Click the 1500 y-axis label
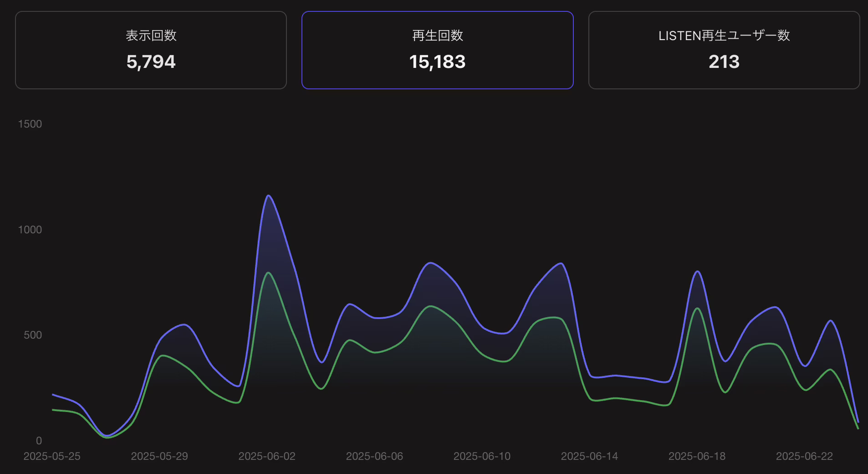The width and height of the screenshot is (868, 474). (30, 124)
